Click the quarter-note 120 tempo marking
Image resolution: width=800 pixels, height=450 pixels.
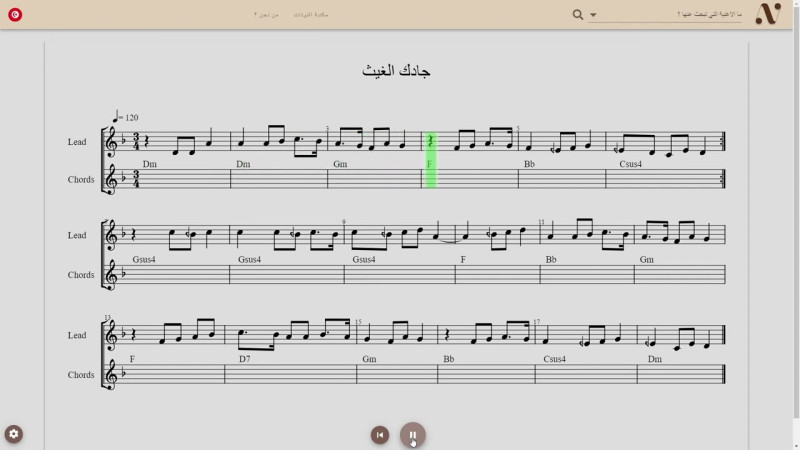coord(126,117)
